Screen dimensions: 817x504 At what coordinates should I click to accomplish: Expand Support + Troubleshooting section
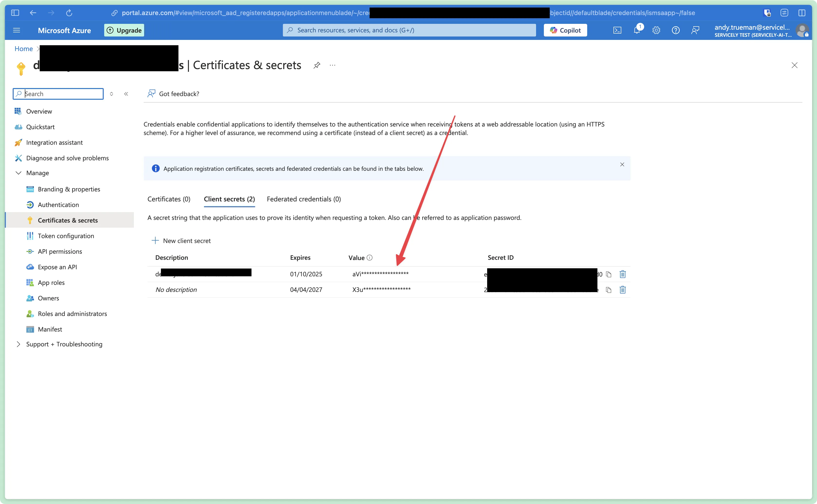tap(19, 344)
